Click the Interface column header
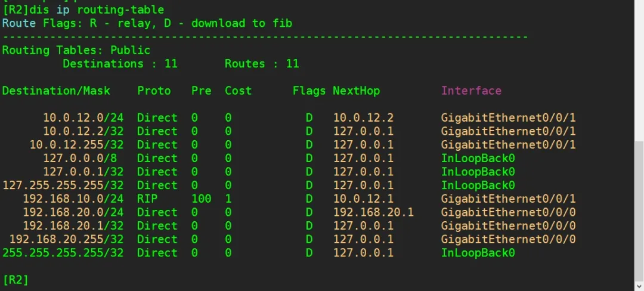 coord(471,91)
